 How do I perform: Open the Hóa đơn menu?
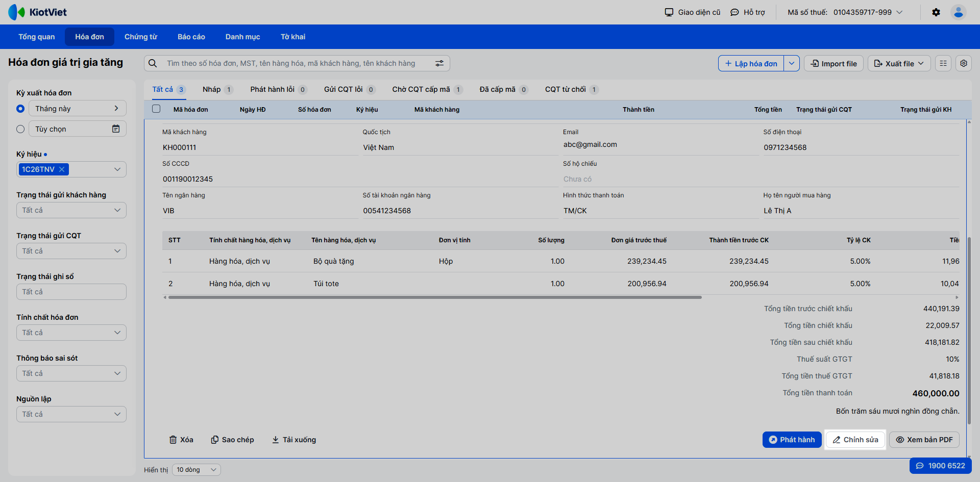[x=89, y=37]
